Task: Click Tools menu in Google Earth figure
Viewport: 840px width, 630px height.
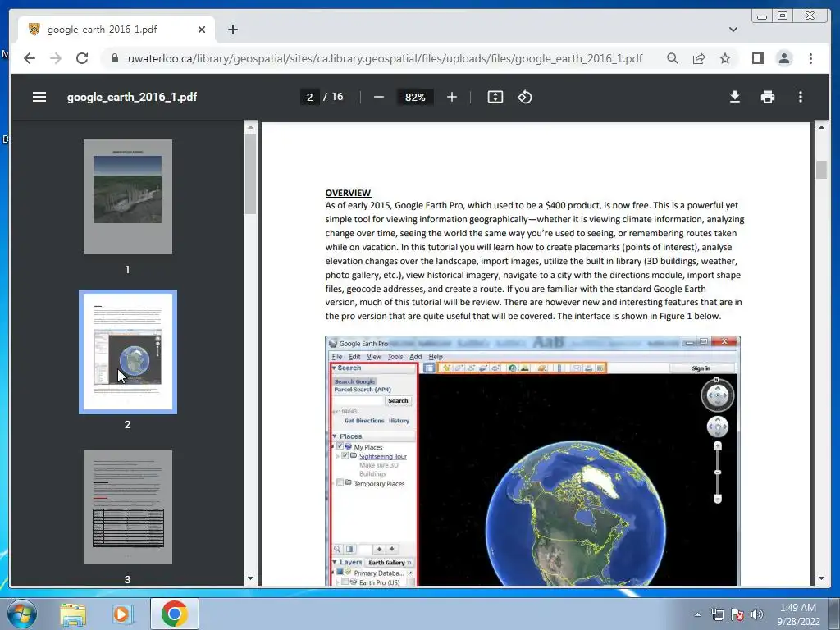Action: click(x=395, y=357)
